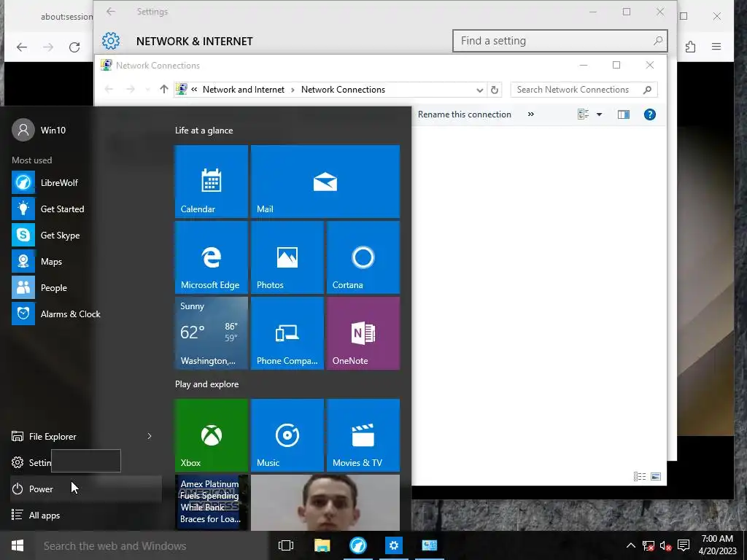Expand address breadcrumb previous locations chevron

click(x=194, y=89)
